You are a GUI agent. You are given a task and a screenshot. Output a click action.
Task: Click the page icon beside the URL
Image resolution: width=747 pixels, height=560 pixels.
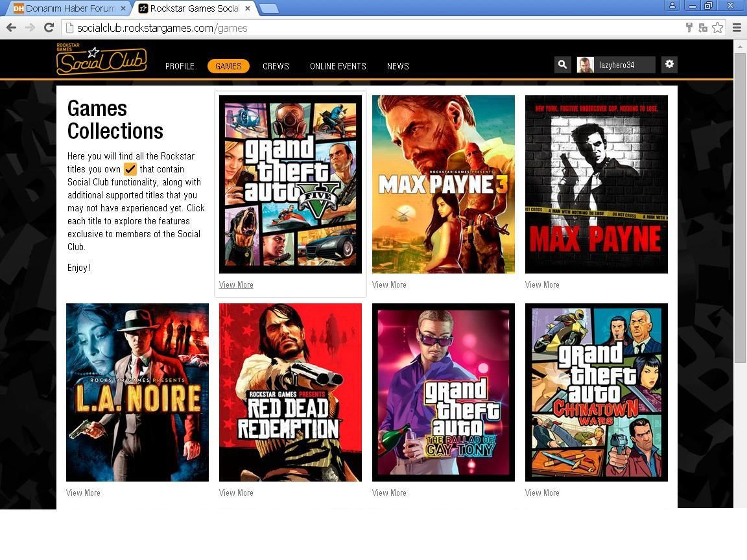coord(69,28)
